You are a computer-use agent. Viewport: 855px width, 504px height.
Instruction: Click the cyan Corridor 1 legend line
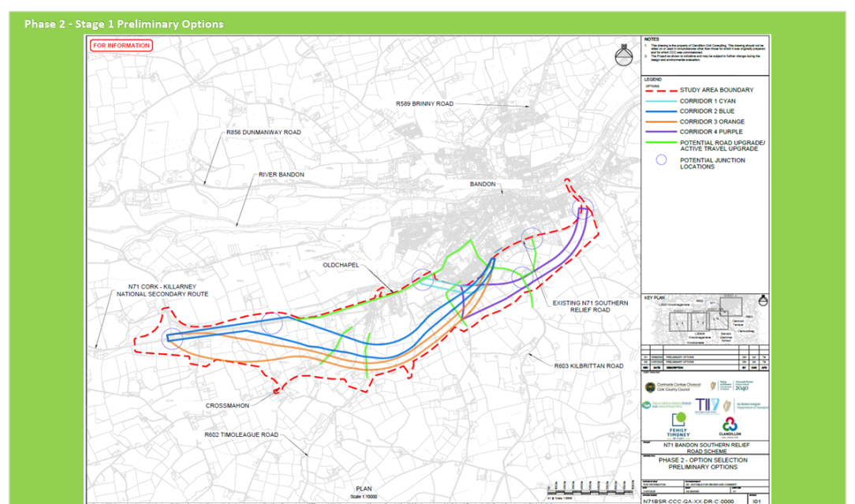pyautogui.click(x=661, y=102)
